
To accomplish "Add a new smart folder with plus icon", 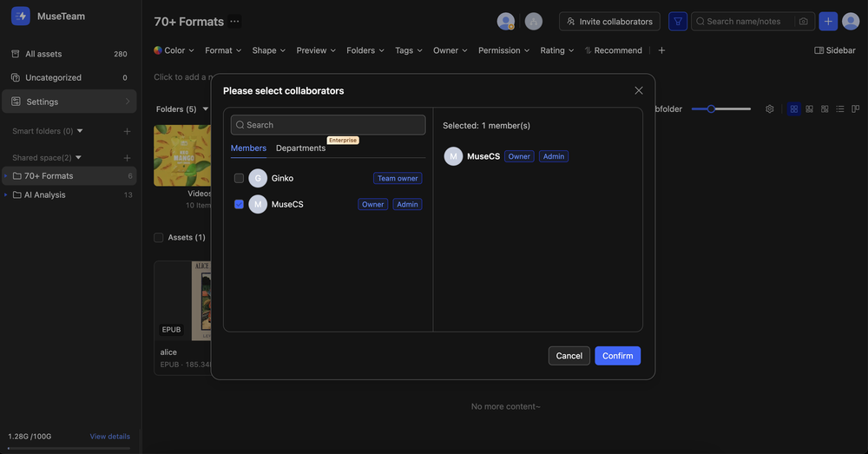I will click(127, 131).
